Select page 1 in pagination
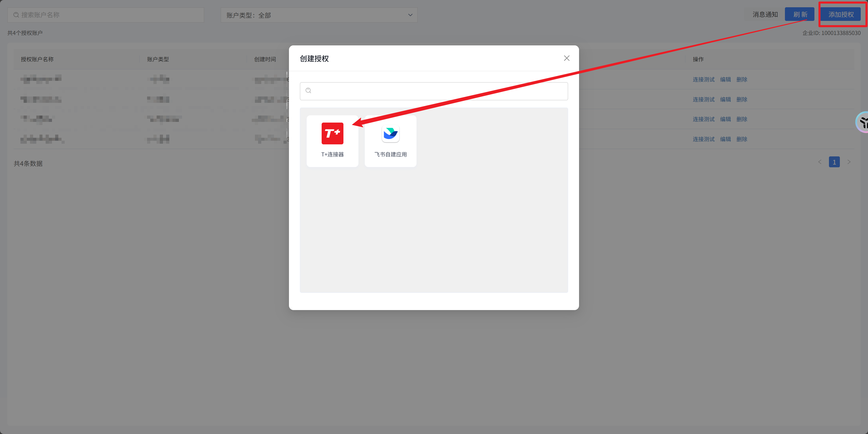Viewport: 868px width, 434px height. (x=834, y=162)
